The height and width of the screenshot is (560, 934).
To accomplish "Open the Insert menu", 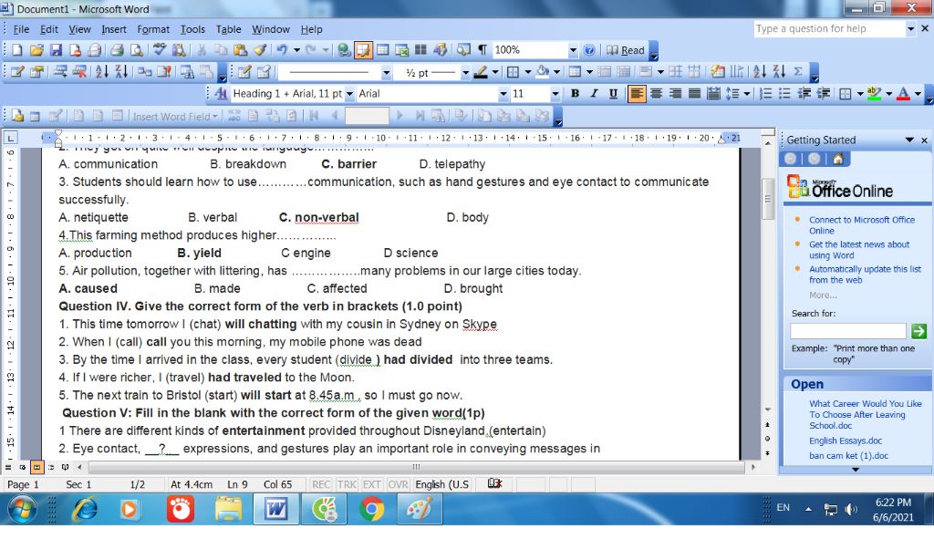I will pos(114,29).
